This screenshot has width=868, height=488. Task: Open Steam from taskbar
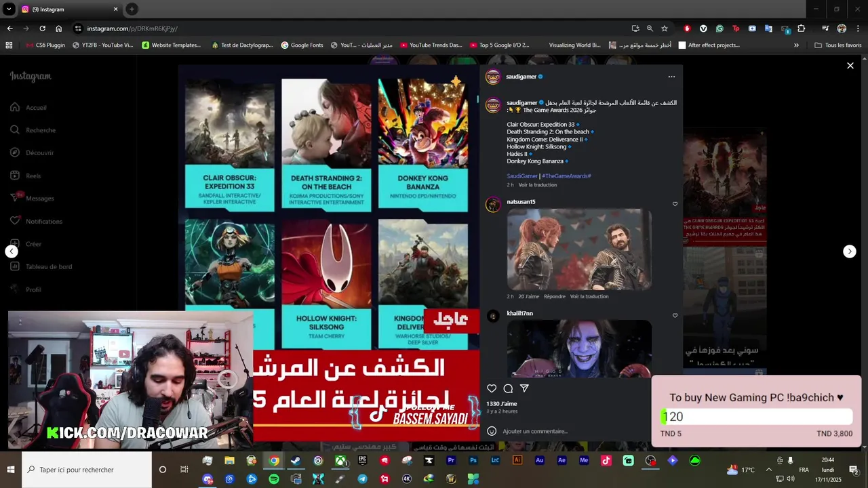pyautogui.click(x=296, y=461)
